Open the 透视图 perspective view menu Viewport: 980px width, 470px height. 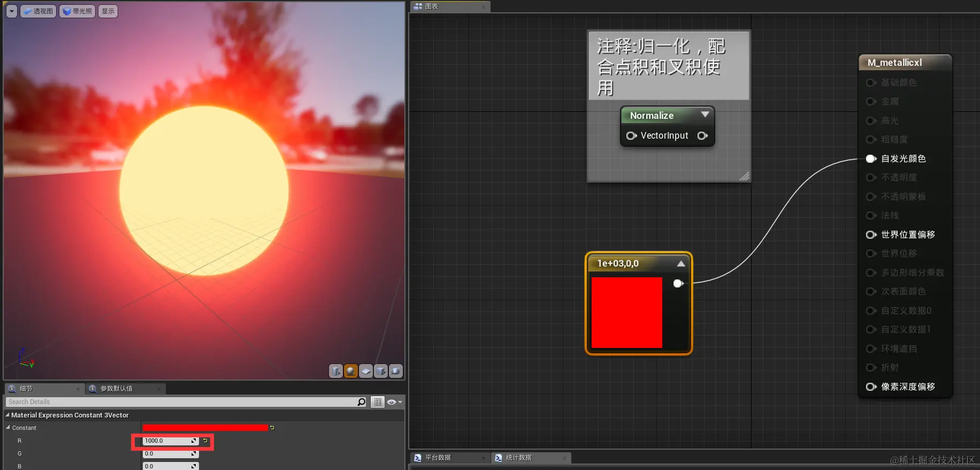coord(38,11)
